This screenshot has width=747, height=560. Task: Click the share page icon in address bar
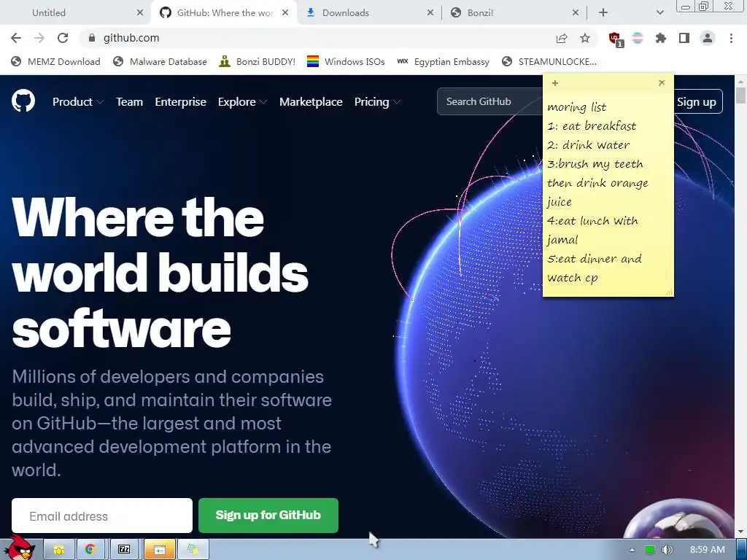point(562,38)
